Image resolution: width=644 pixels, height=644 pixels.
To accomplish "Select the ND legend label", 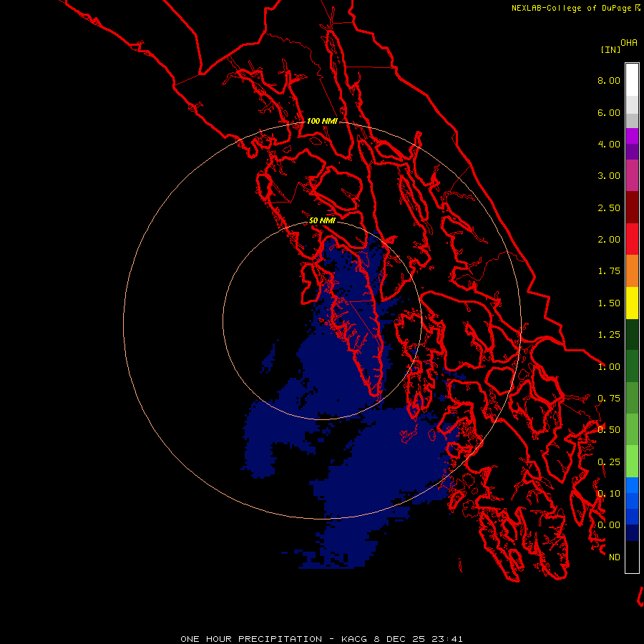I will point(615,557).
